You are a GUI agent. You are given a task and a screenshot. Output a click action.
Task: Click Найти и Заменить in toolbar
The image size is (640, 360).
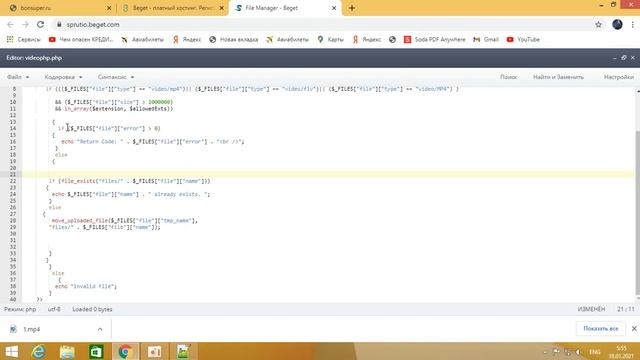[x=558, y=77]
